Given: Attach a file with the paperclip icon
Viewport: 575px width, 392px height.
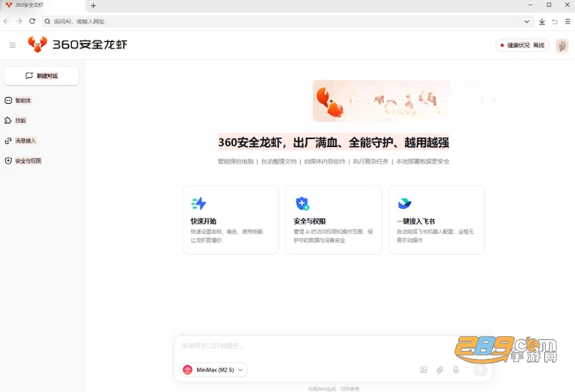Looking at the screenshot, I should click(x=440, y=370).
